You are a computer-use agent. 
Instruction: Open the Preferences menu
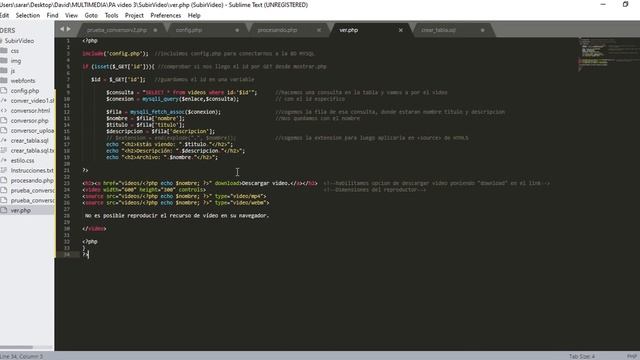[x=166, y=16]
